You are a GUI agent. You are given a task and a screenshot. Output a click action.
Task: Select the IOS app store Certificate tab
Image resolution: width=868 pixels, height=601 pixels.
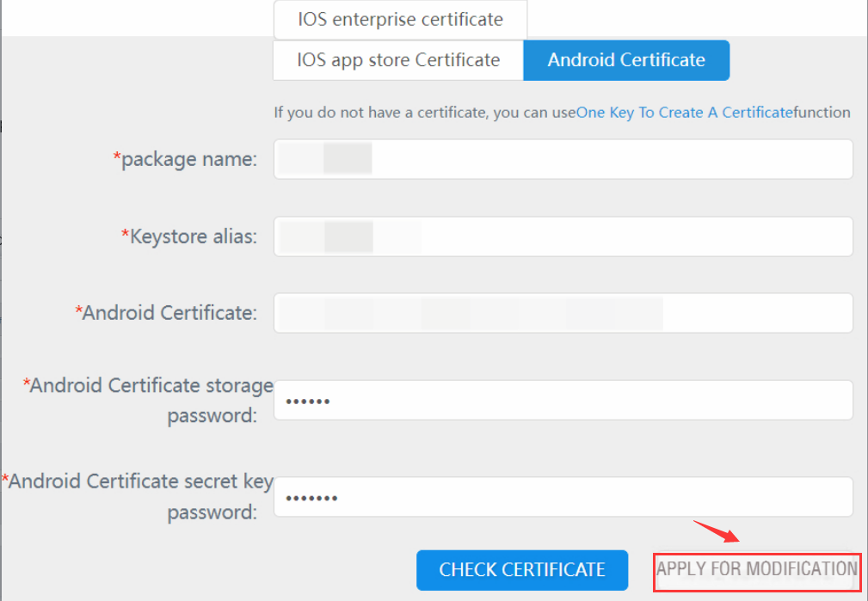[398, 60]
